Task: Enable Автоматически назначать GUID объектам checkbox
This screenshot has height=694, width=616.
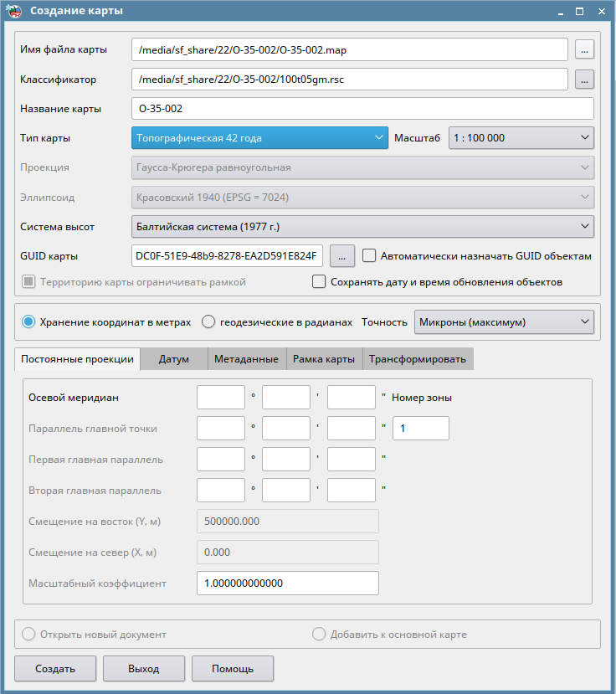Action: click(369, 255)
